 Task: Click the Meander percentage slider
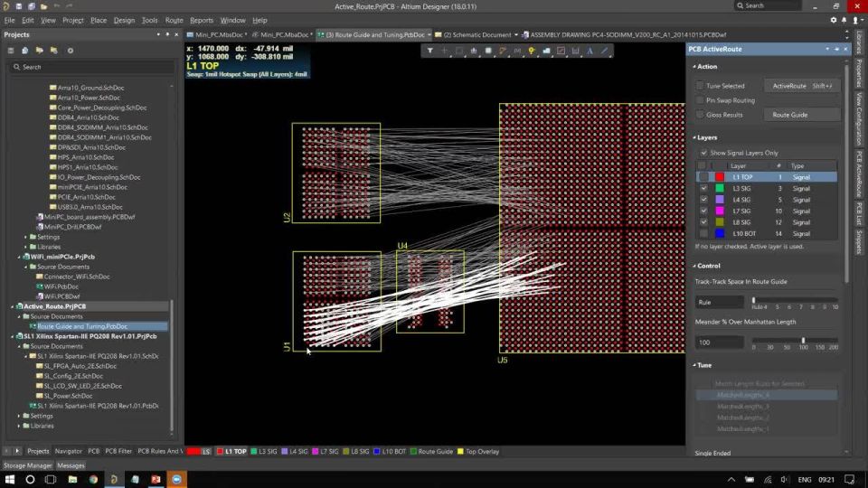[795, 341]
